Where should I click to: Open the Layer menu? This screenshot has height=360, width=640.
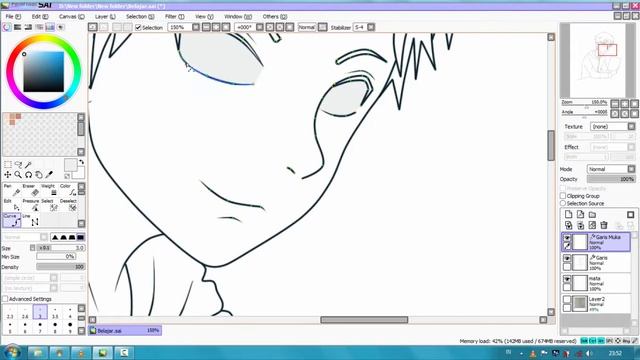click(105, 17)
